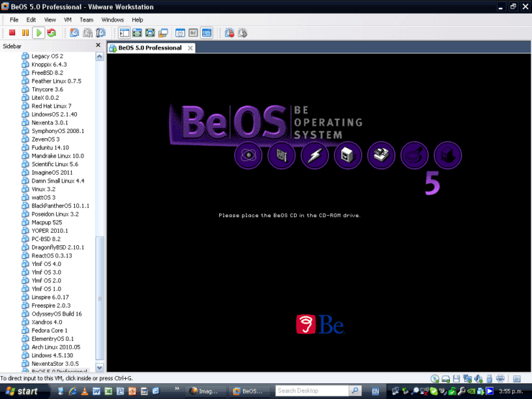
Task: Select Arch Linux 2010.05 in sidebar
Action: [x=56, y=347]
